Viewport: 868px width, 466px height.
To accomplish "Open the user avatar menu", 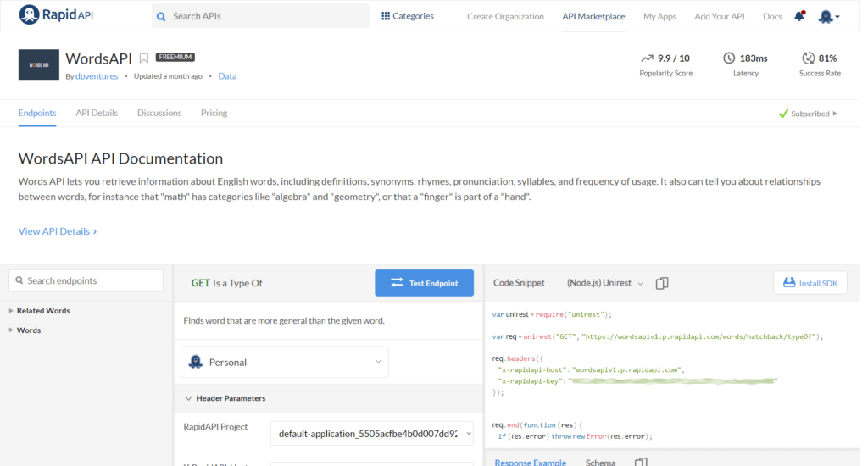I will tap(829, 17).
